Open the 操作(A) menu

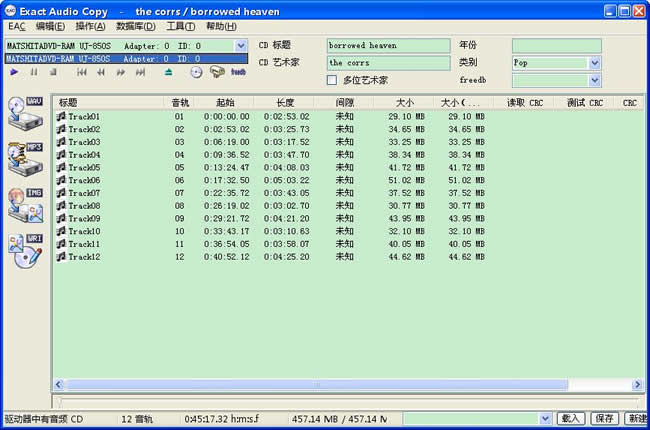90,27
